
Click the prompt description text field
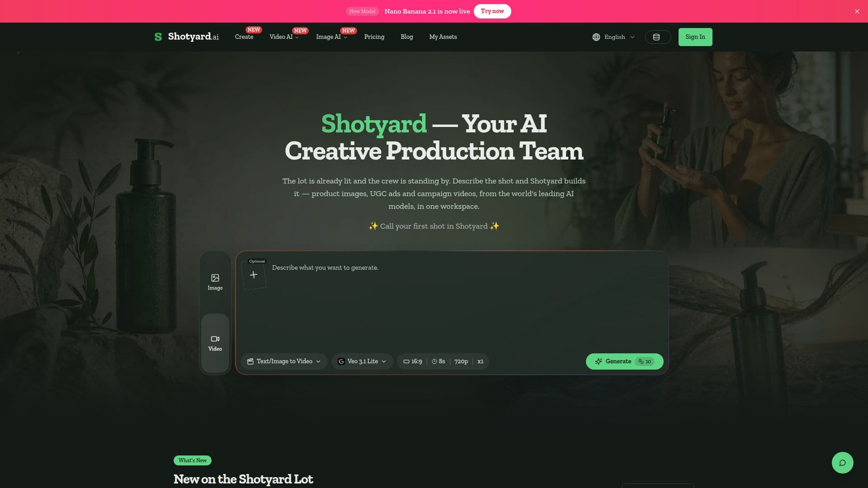point(466,303)
